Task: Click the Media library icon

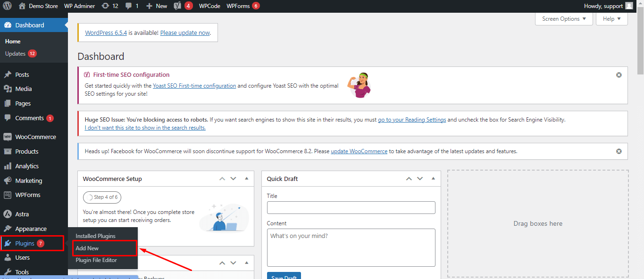Action: (8, 89)
